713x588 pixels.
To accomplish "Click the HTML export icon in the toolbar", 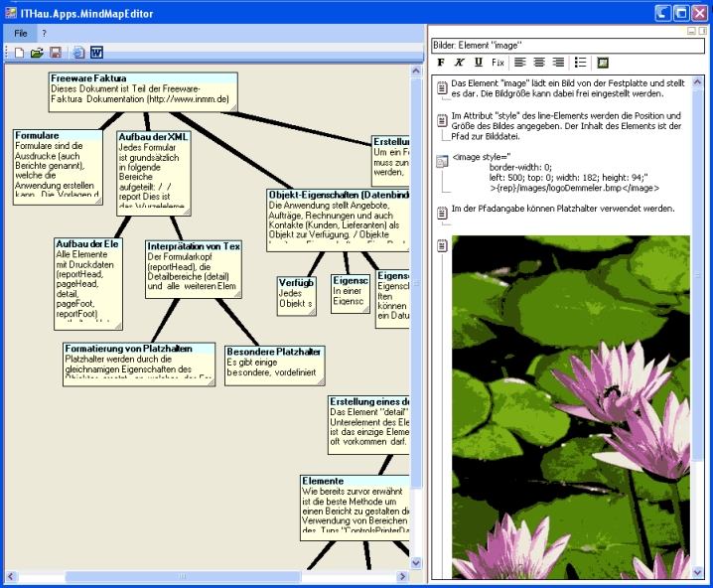I will pos(78,53).
